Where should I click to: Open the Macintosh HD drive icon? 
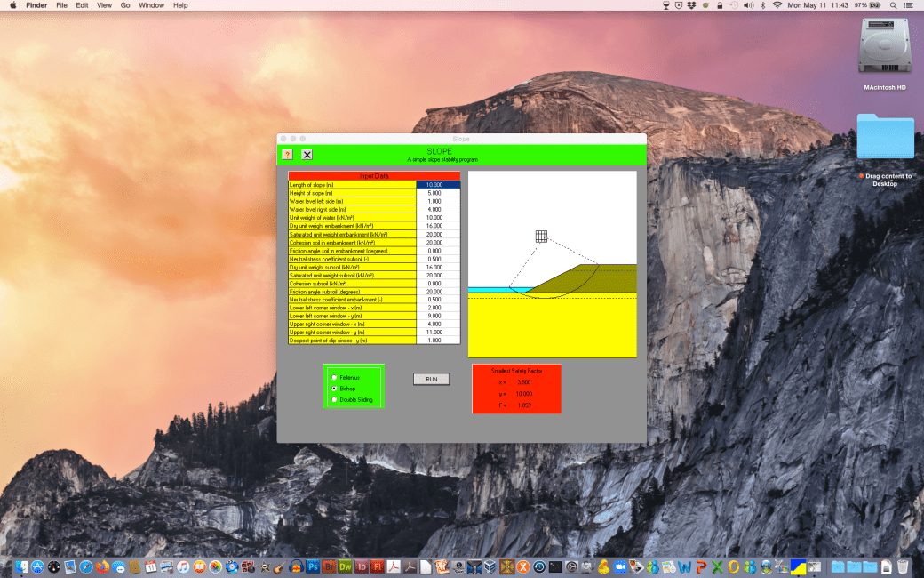(x=884, y=49)
